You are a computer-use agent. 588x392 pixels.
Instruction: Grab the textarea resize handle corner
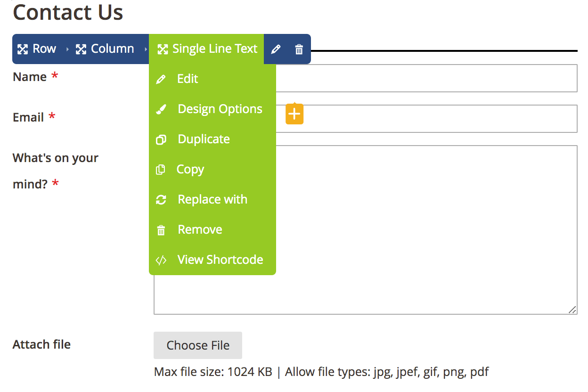tap(572, 310)
